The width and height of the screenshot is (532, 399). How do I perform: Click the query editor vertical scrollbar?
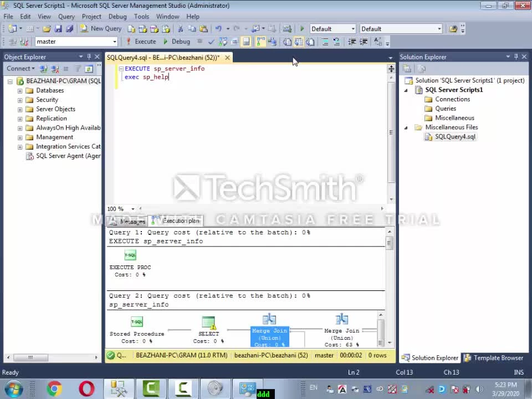point(391,138)
